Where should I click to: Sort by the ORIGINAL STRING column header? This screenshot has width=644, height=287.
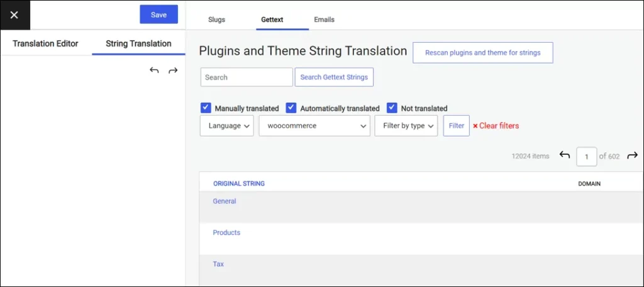click(238, 184)
